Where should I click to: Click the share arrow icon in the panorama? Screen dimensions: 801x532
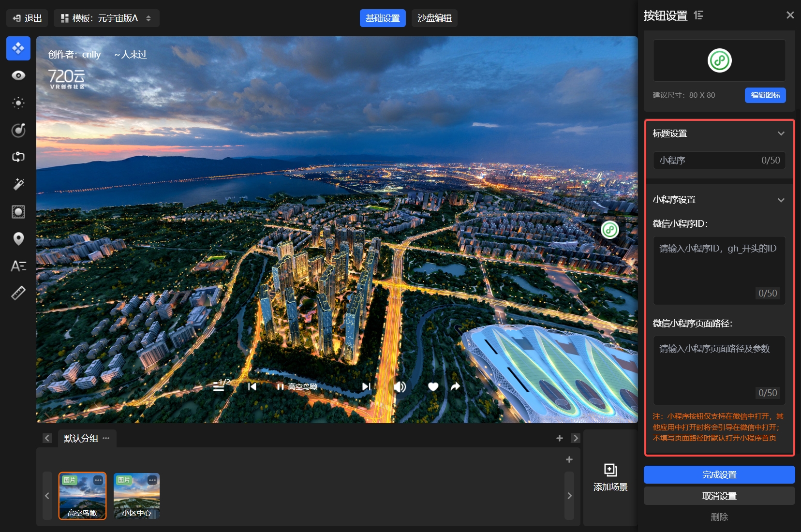click(x=455, y=386)
